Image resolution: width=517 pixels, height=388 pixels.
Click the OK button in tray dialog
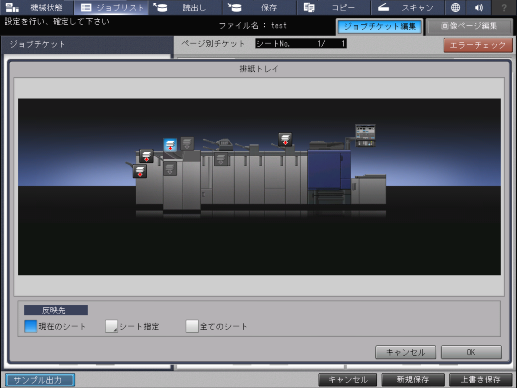click(471, 352)
